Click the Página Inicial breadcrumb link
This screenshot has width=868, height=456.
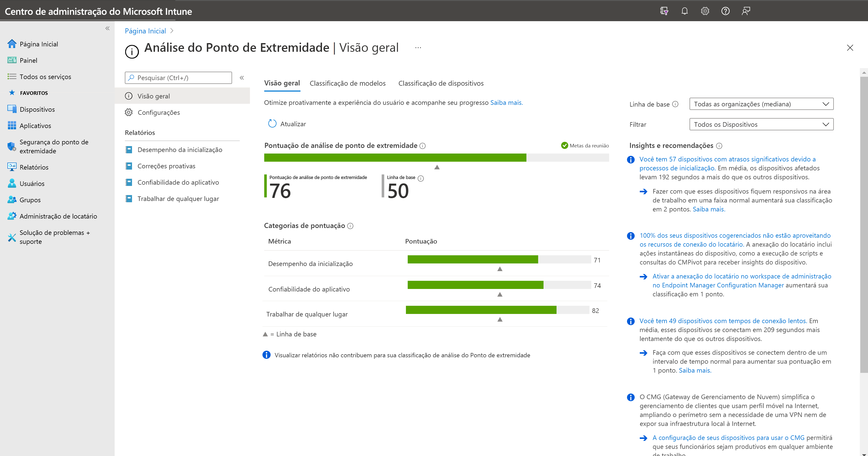[x=145, y=31]
